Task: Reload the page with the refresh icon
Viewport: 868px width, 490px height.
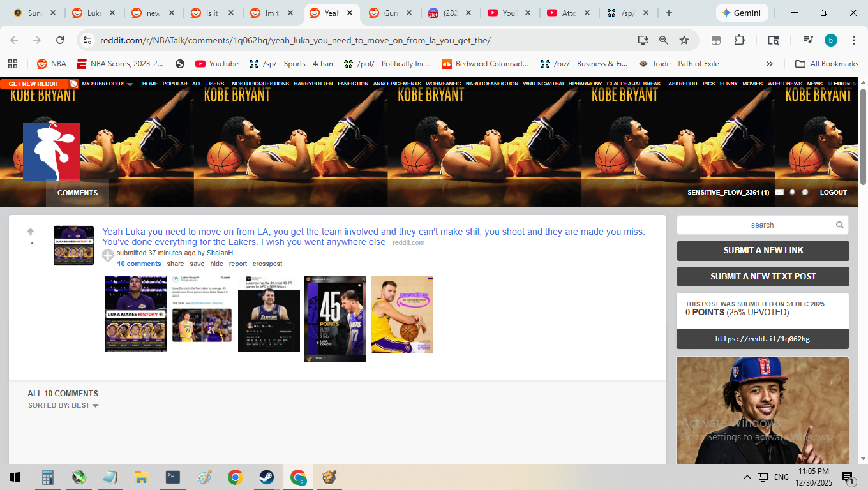Action: (x=60, y=40)
